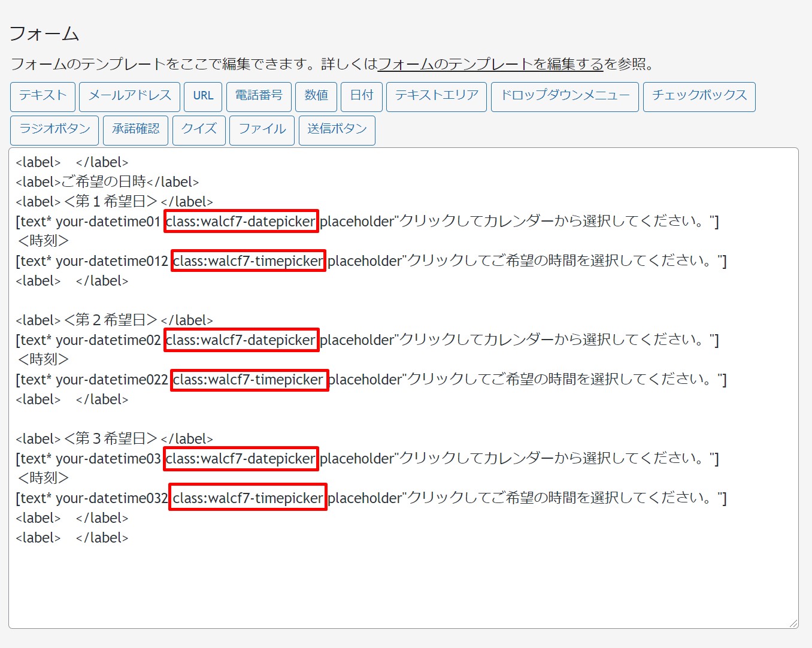Insert a URL form tag

pos(203,96)
